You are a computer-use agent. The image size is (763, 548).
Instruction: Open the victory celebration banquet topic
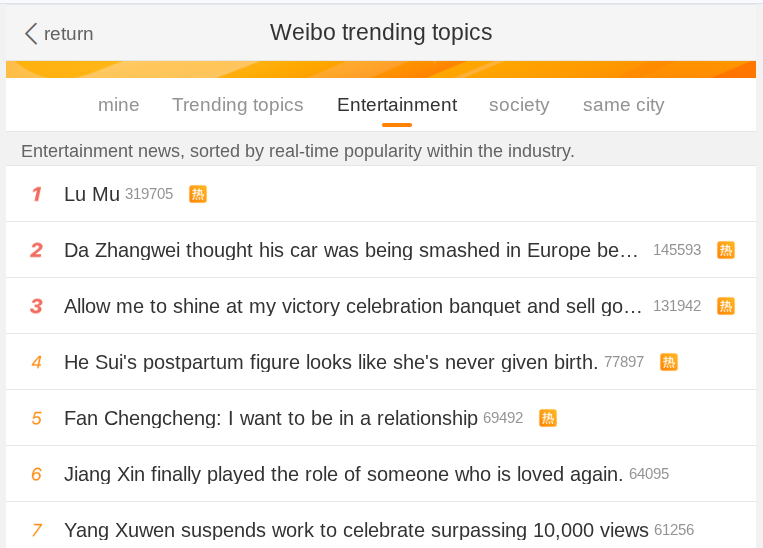[353, 306]
